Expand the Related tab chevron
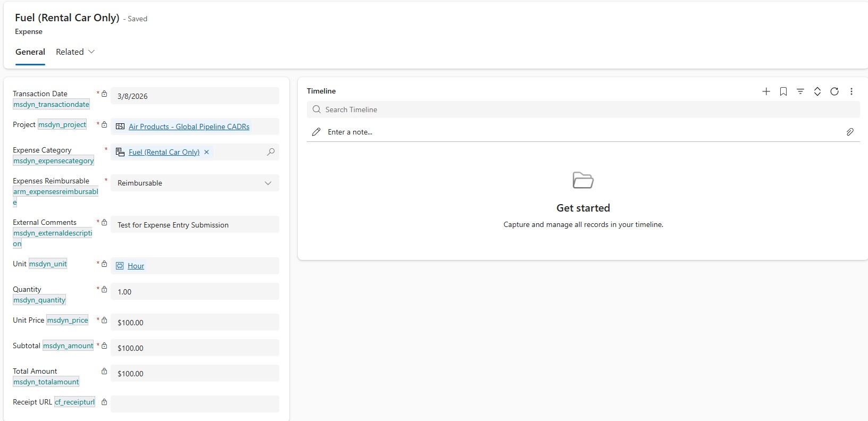Screen dimensions: 868x421 coord(91,52)
